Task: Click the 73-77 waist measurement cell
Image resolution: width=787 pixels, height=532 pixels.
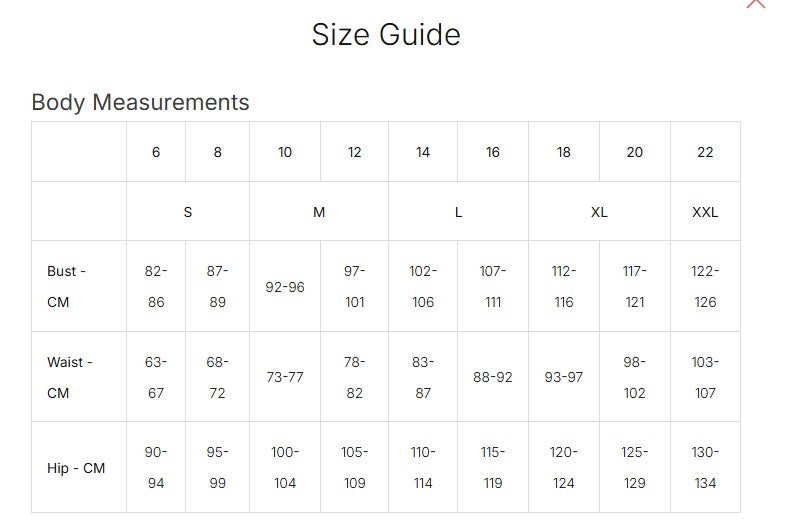Action: point(285,377)
